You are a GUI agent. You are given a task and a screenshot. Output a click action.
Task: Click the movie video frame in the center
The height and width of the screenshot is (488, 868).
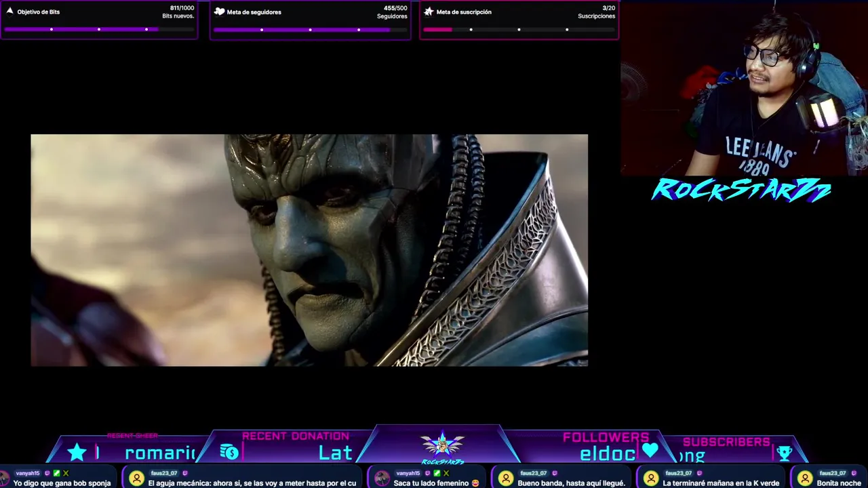point(309,250)
